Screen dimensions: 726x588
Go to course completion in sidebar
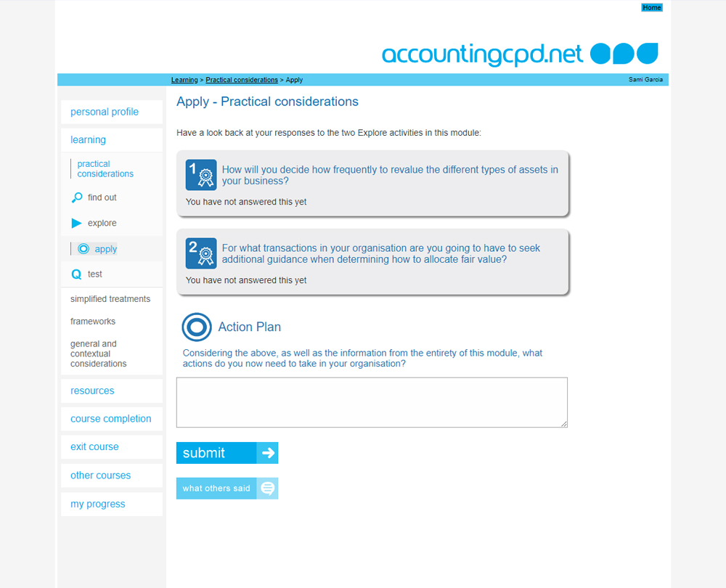click(111, 419)
